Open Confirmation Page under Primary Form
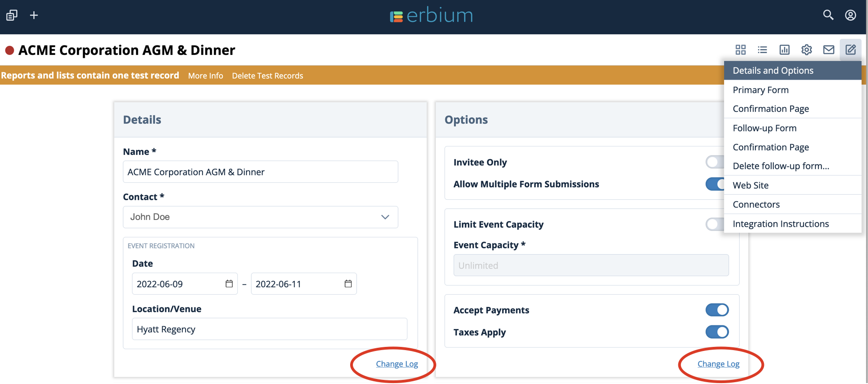This screenshot has width=868, height=384. (793, 109)
